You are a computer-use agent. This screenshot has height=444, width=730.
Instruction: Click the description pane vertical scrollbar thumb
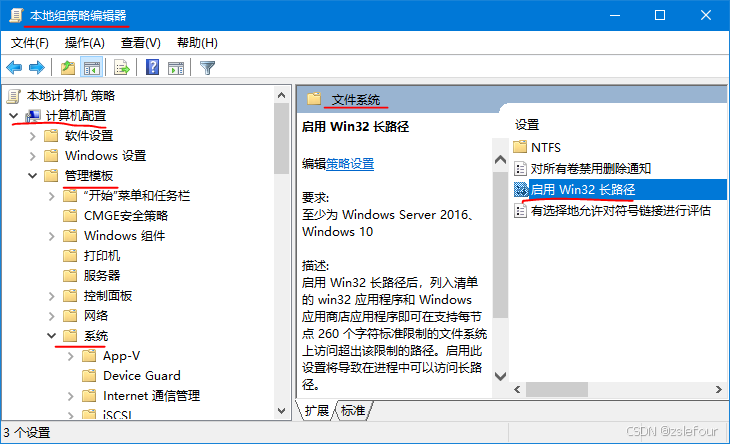(500, 245)
